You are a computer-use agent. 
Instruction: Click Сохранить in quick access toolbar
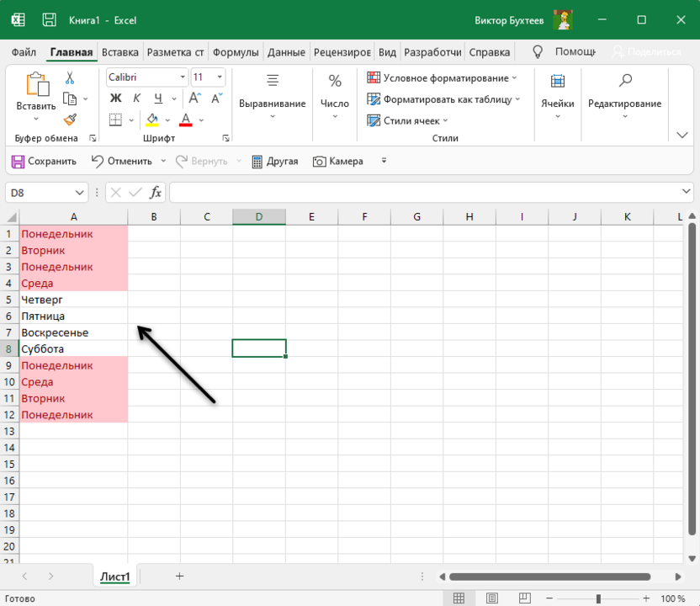tap(44, 162)
